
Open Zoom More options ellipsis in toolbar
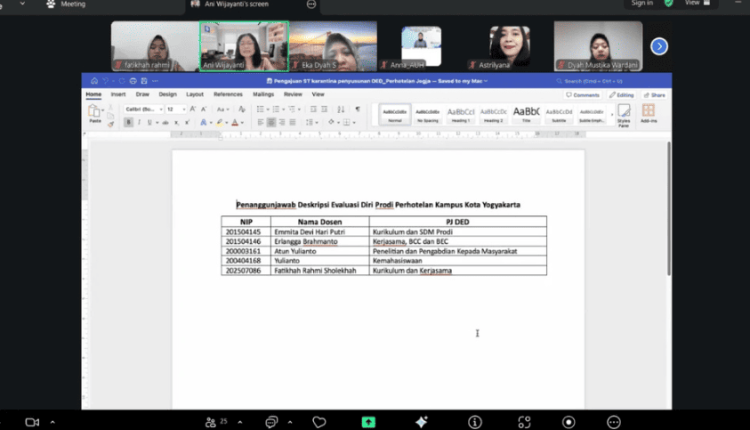[x=614, y=422]
